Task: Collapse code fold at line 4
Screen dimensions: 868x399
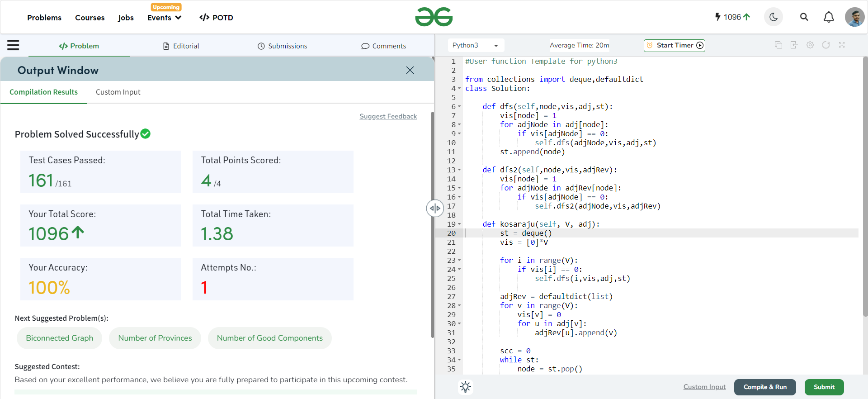Action: pos(459,88)
